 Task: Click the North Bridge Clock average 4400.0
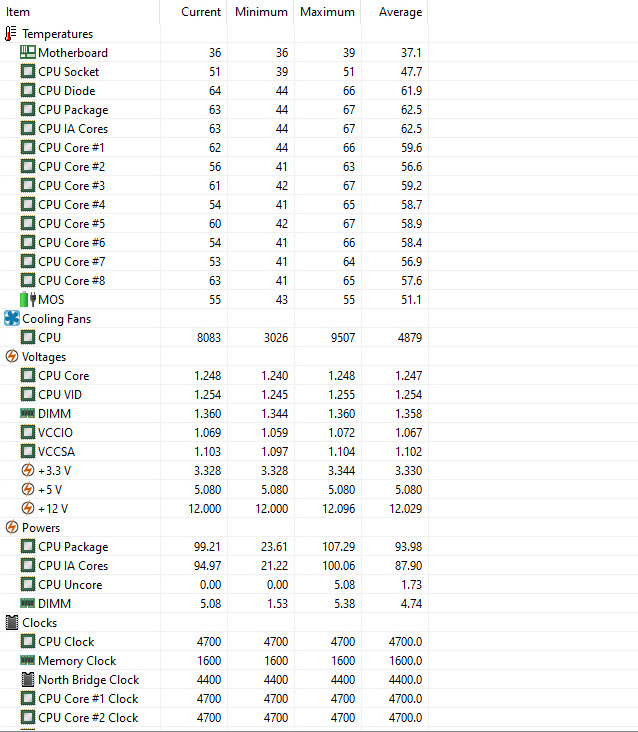(x=406, y=679)
